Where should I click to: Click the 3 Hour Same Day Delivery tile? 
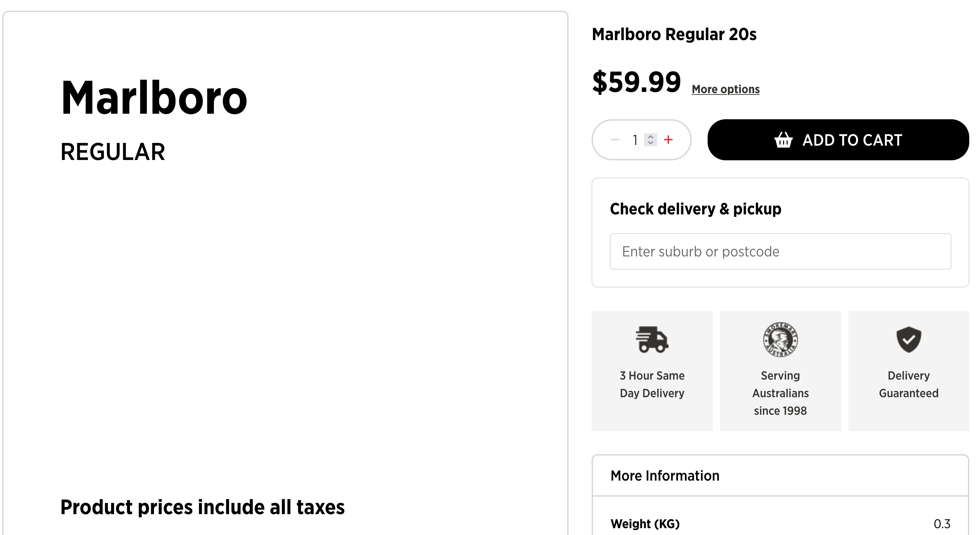[x=652, y=371]
